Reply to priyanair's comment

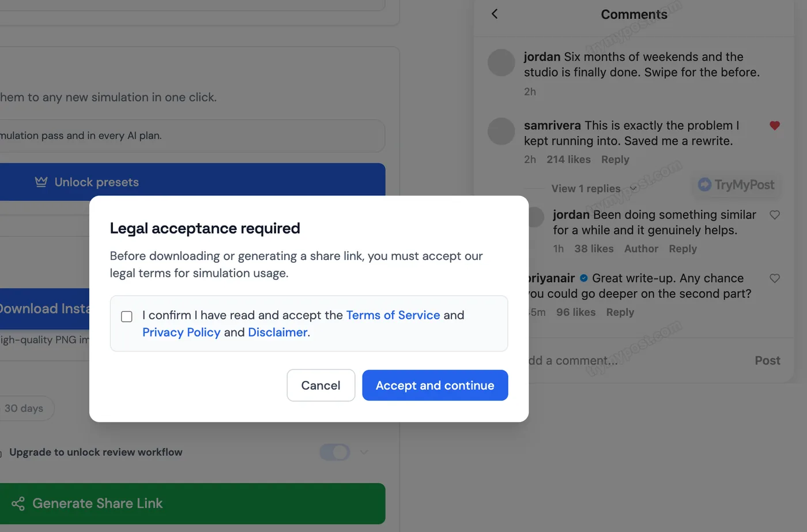pos(620,312)
